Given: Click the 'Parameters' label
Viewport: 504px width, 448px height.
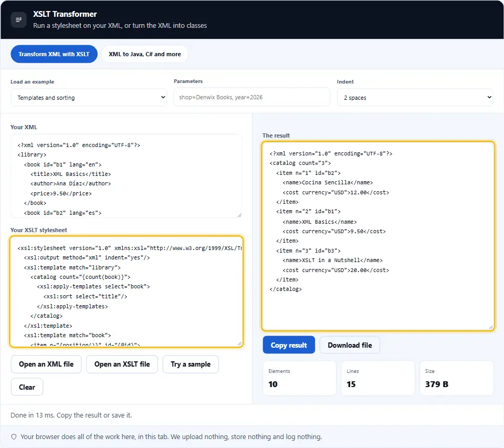Looking at the screenshot, I should tap(188, 81).
